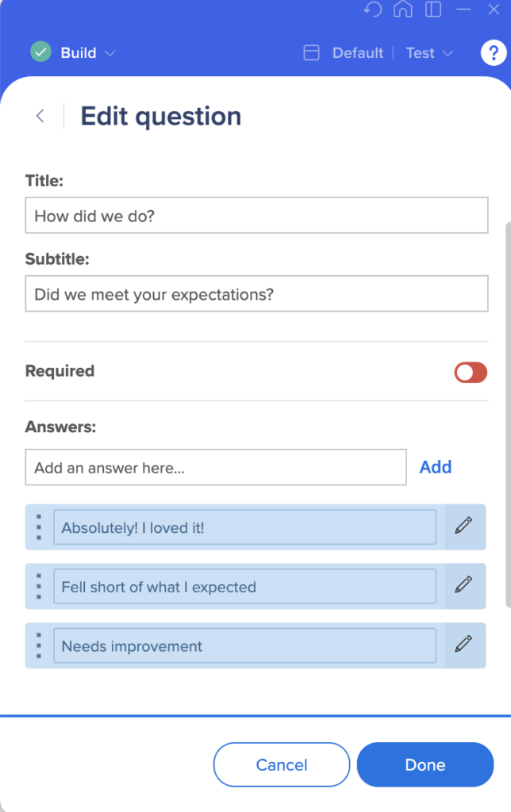Grab the 'Needs improvement' reorder handle
Viewport: 511px width, 812px height.
coord(38,645)
